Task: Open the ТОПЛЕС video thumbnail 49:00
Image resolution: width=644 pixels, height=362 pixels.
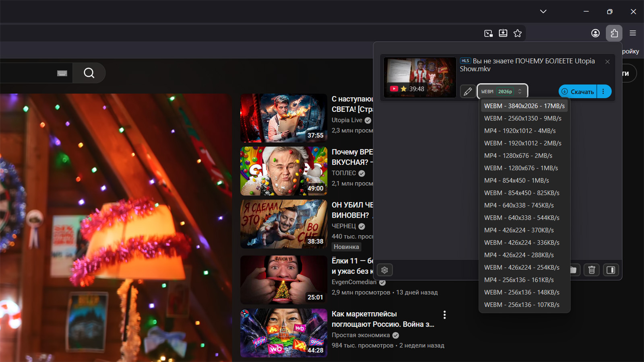Action: point(284,171)
